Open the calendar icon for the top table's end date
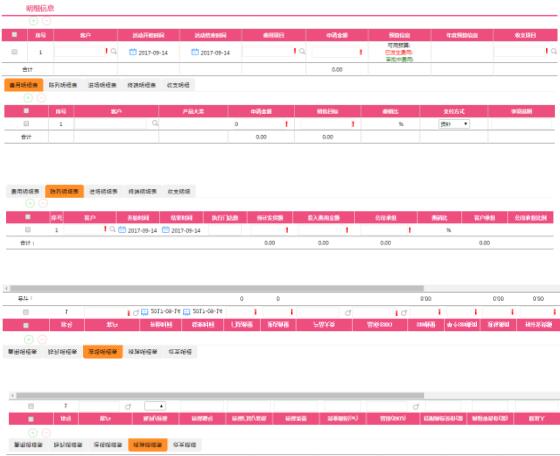560x456 pixels. tap(195, 52)
